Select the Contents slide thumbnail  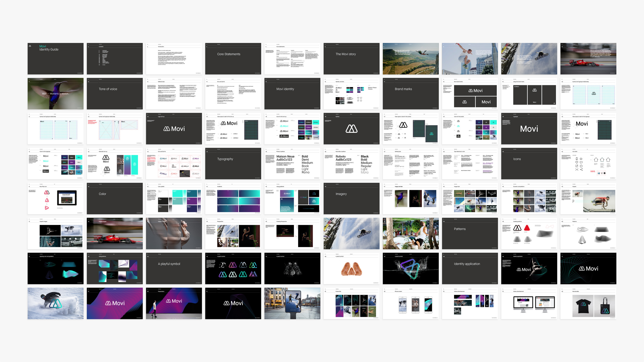coord(115,59)
